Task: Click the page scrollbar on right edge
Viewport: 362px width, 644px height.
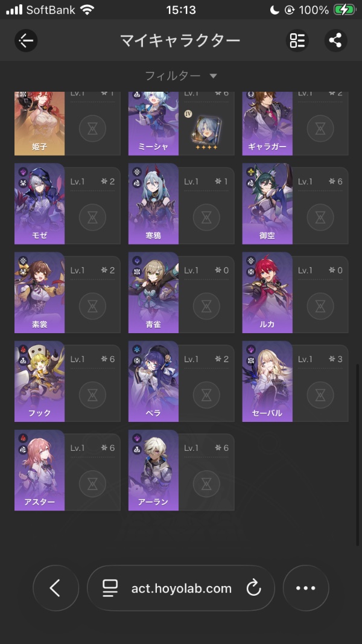Action: coord(359,454)
